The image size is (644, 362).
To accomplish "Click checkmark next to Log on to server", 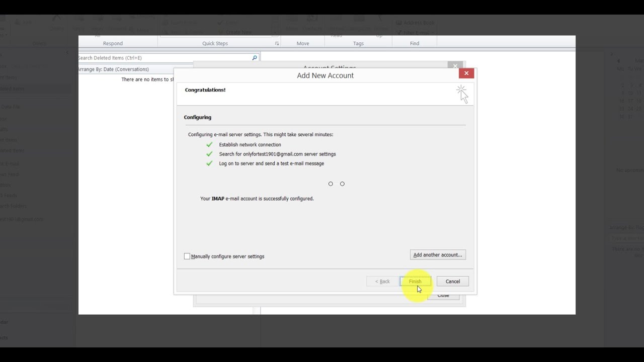I will pos(209,163).
